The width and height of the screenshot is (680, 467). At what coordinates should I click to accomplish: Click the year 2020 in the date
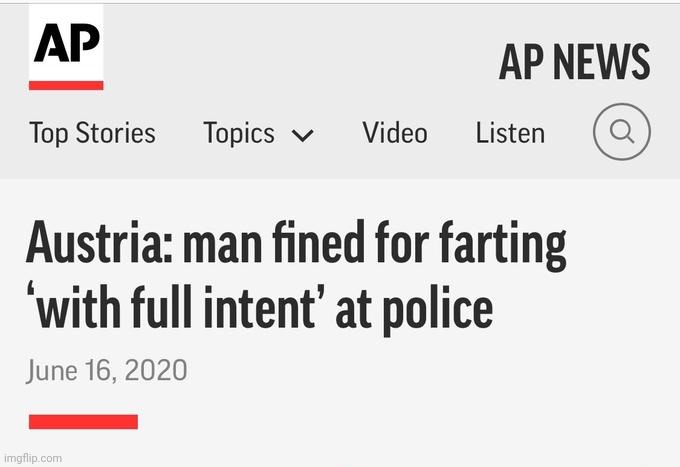[x=156, y=370]
